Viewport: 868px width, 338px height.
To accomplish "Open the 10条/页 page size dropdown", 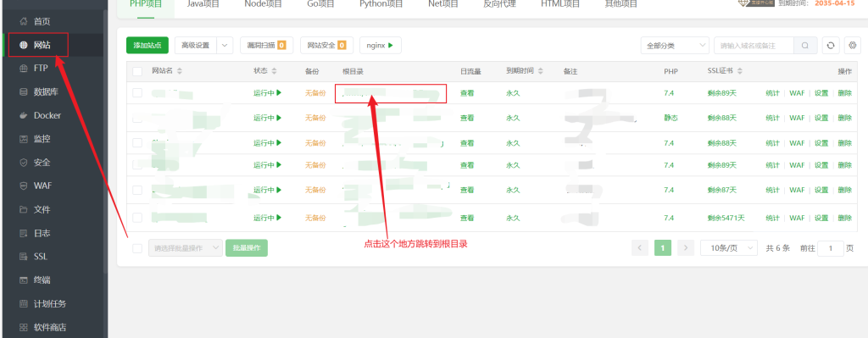I will (x=729, y=248).
